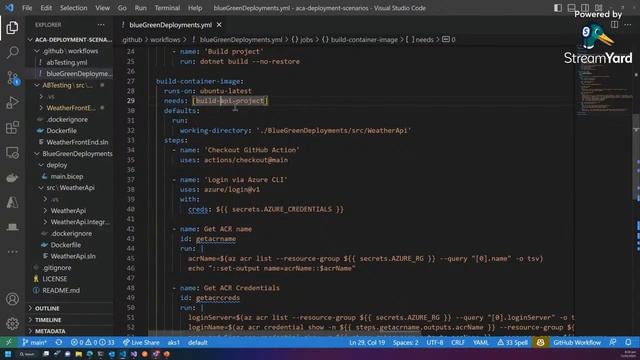Open the Terminal menu
This screenshot has height=360, width=640.
[167, 8]
